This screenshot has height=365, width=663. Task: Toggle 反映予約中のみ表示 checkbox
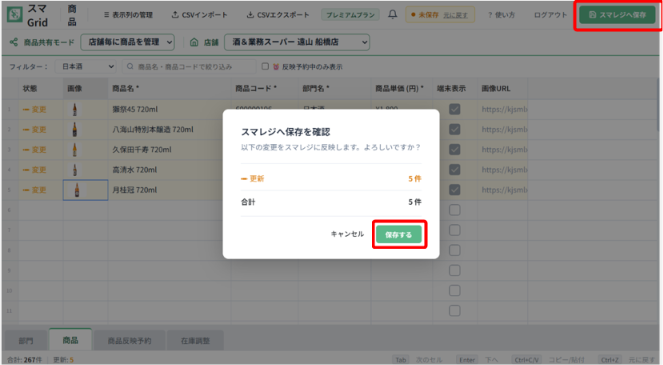265,66
